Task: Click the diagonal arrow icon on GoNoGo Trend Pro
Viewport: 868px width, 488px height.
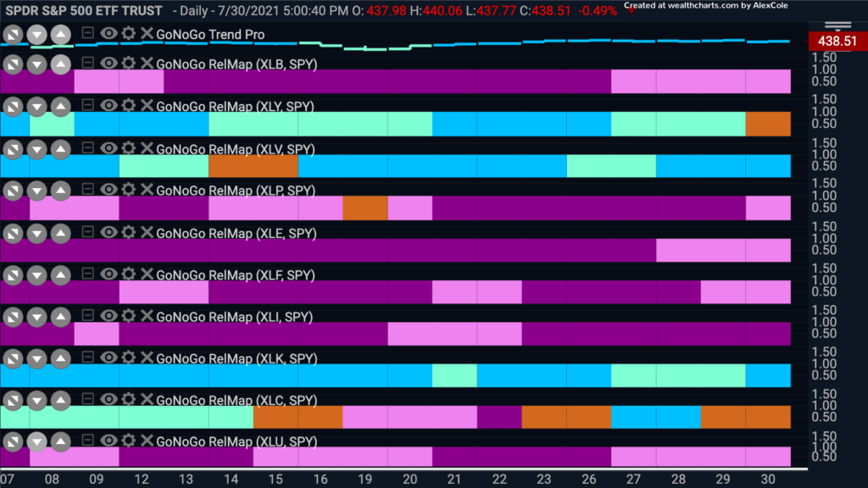Action: [13, 35]
